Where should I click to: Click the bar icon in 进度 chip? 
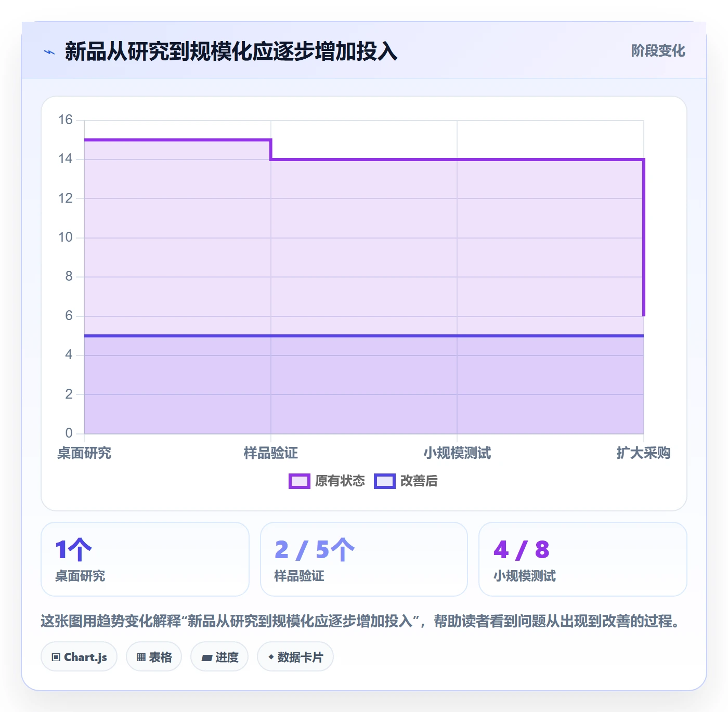coord(207,658)
